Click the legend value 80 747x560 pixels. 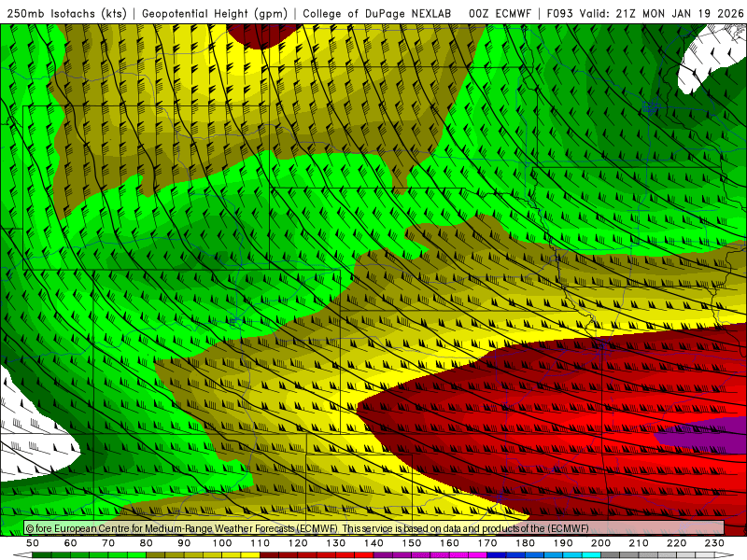point(147,543)
